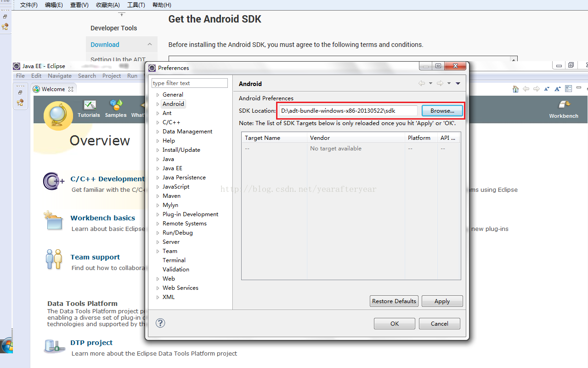Expand the C/C++ preferences node

pos(158,122)
